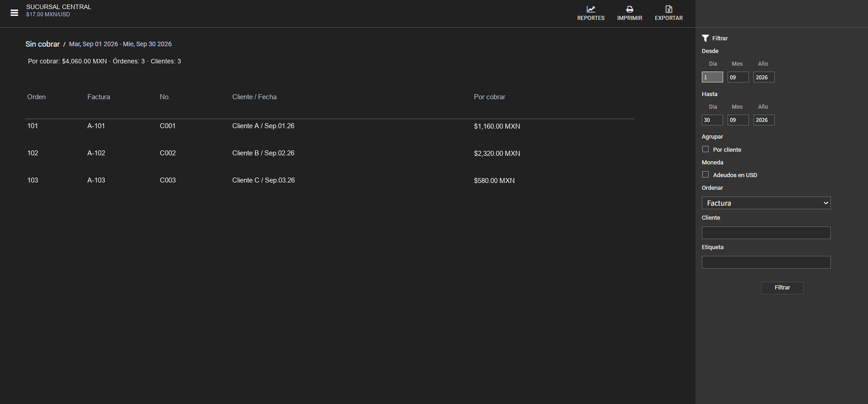Focus the Hasta Dia field
Viewport: 868px width, 404px height.
[712, 120]
